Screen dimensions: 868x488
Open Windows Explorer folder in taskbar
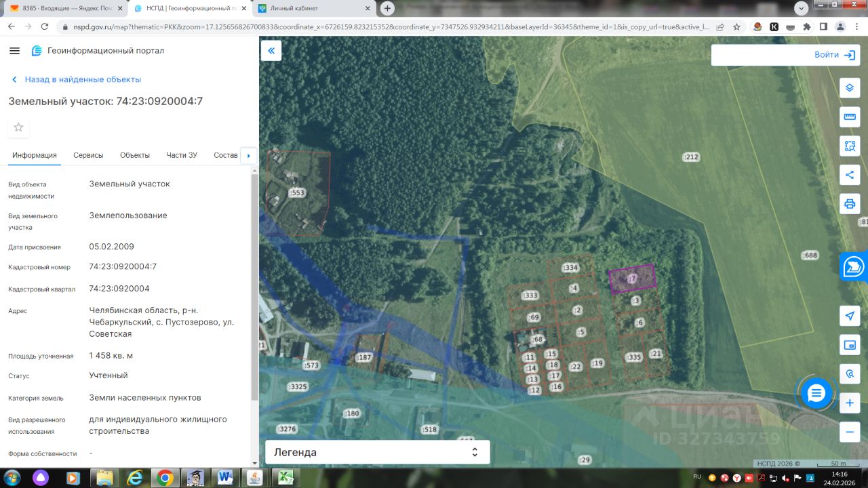coord(104,478)
